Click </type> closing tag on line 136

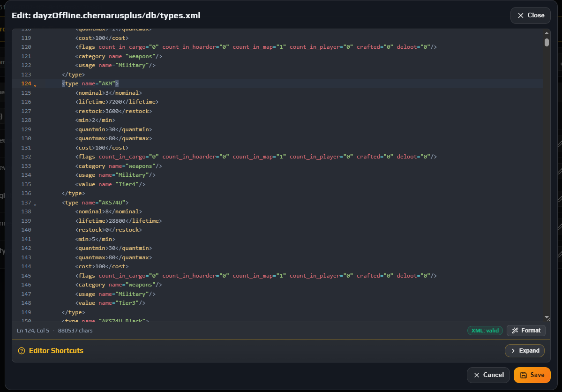tap(74, 193)
